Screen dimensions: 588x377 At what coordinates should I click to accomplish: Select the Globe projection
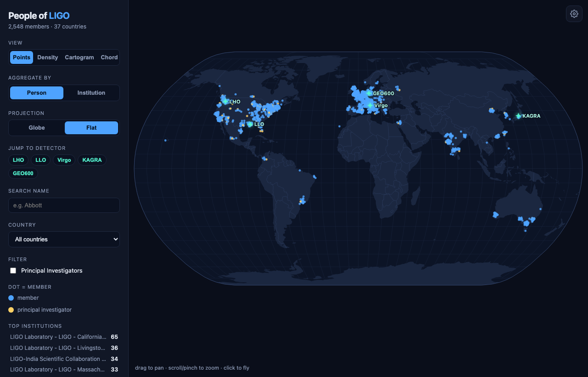[x=37, y=128]
